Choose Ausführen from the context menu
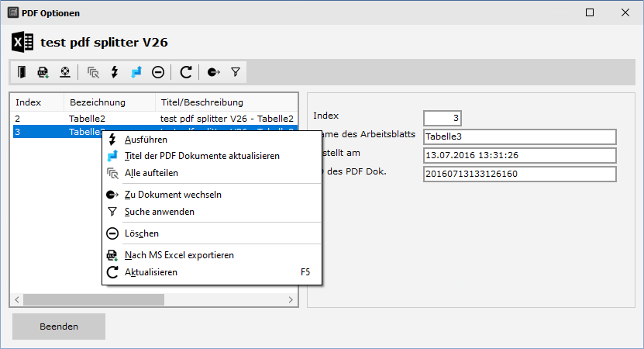Image resolution: width=644 pixels, height=349 pixels. pos(146,139)
